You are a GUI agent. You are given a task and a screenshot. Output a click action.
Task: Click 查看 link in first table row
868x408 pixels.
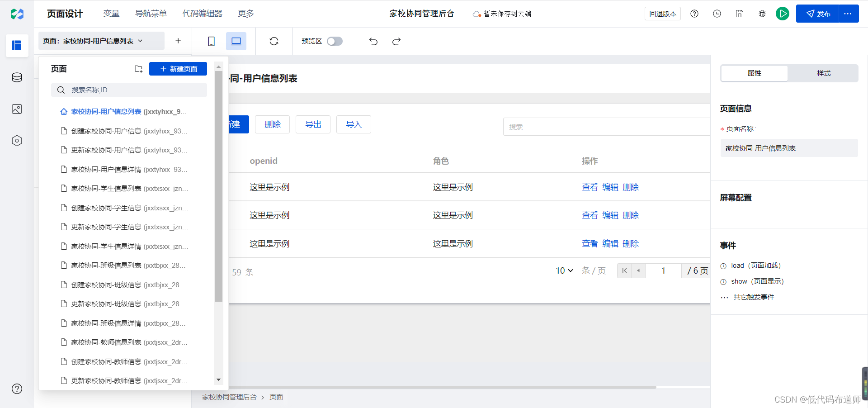pos(590,187)
